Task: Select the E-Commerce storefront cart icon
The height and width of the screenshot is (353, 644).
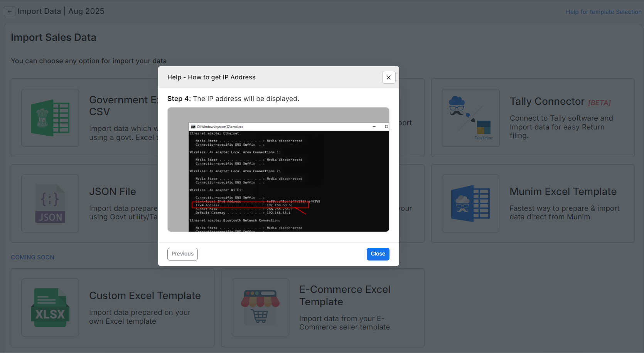Action: [x=260, y=308]
